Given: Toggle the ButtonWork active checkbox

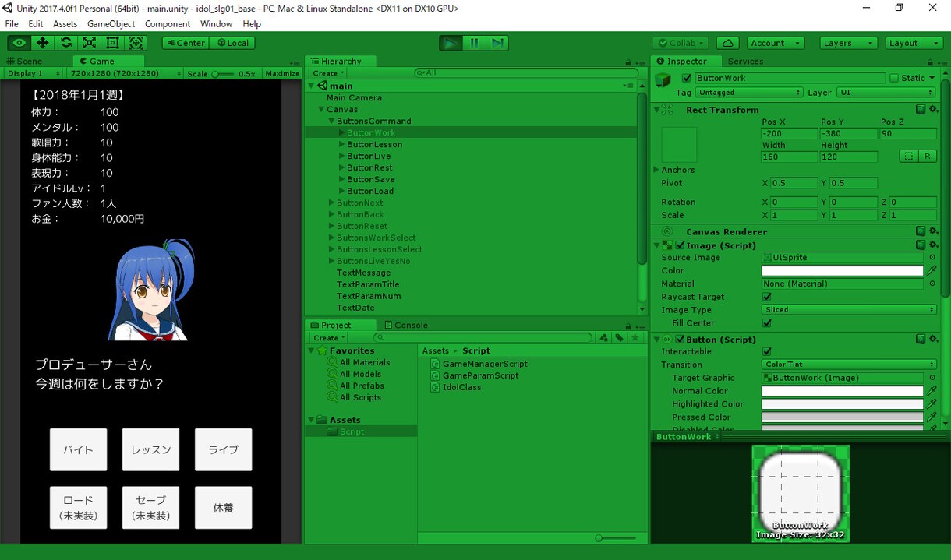Looking at the screenshot, I should point(687,78).
